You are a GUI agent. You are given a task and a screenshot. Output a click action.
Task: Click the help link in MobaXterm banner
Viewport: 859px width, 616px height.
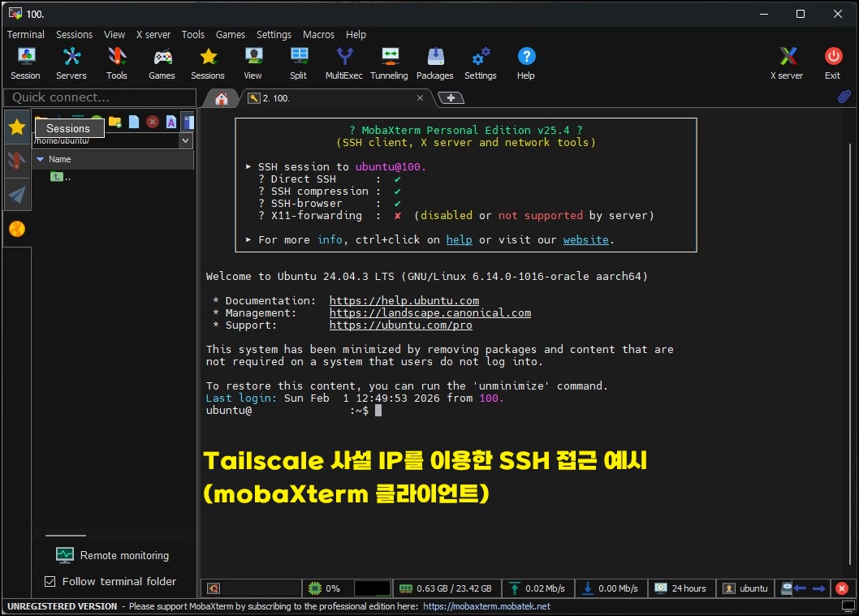(459, 240)
